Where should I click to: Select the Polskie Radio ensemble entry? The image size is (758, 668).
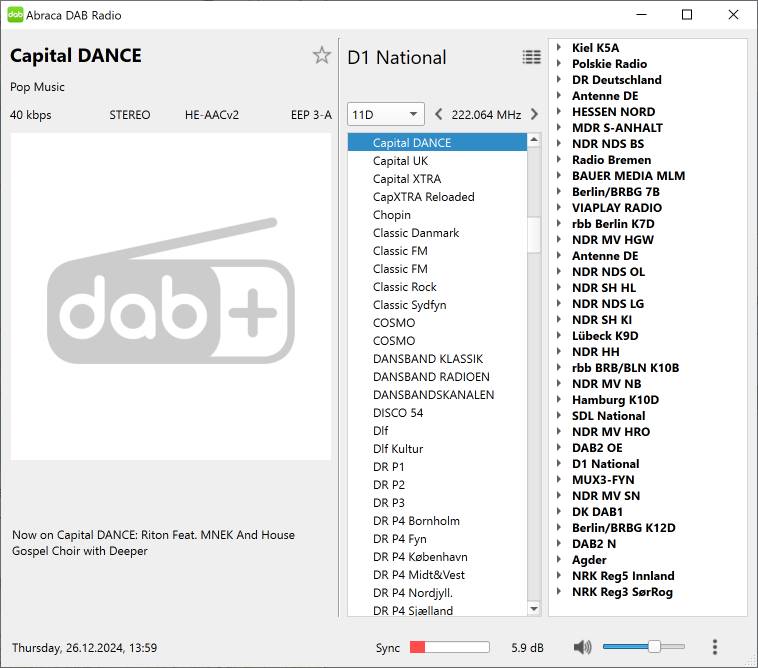click(609, 64)
